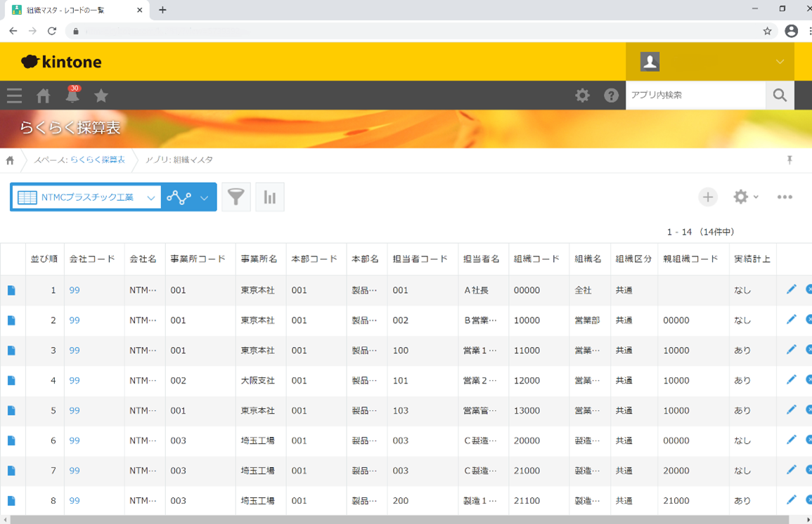Focus the アプリ内検索 search field
The height and width of the screenshot is (524, 812).
click(695, 96)
